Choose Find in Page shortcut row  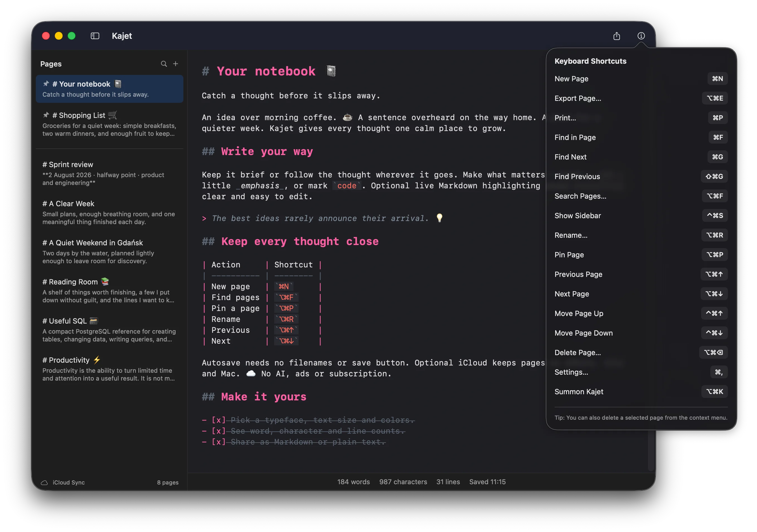tap(641, 137)
